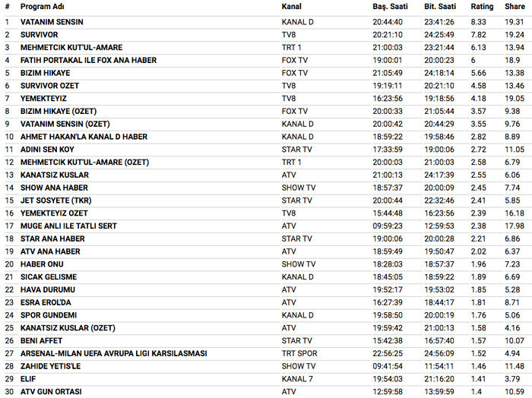Image resolution: width=532 pixels, height=398 pixels.
Task: Click ADINI SEN KOY program
Action: (x=47, y=150)
